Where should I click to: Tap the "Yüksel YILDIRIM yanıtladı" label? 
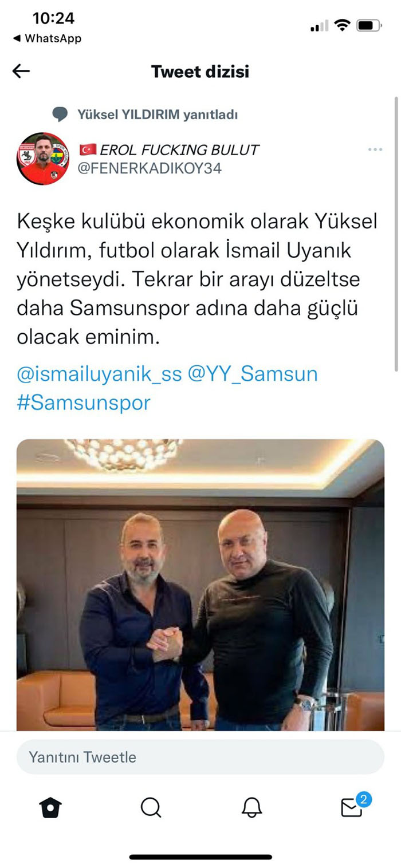pos(158,115)
